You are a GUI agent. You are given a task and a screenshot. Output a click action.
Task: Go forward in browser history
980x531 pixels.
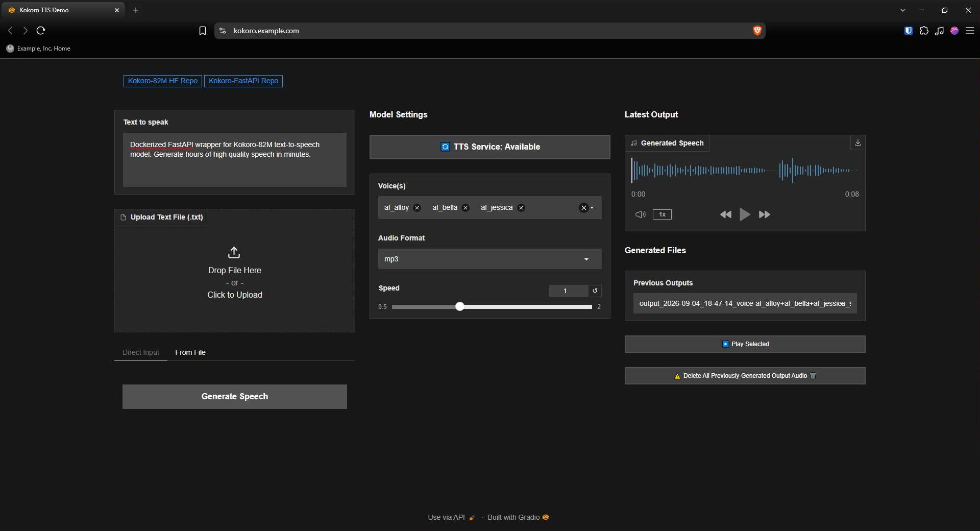click(x=25, y=31)
